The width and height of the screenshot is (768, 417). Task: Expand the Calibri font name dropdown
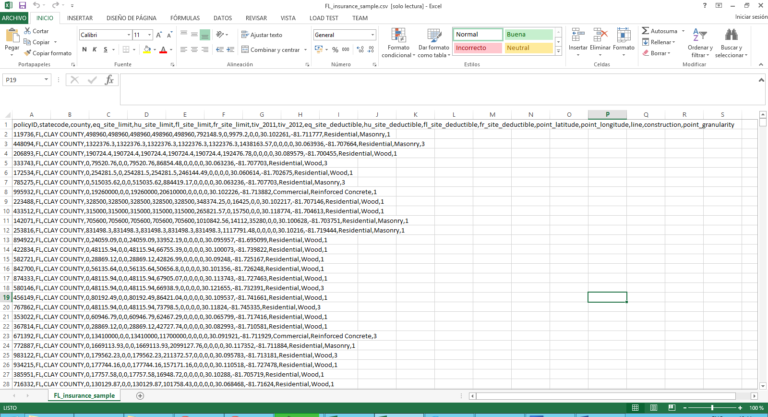(128, 34)
